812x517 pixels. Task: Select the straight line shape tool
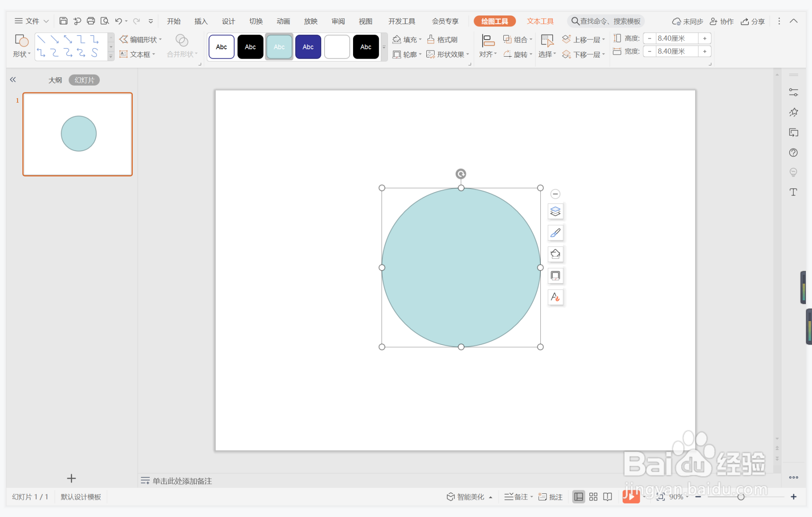[41, 40]
